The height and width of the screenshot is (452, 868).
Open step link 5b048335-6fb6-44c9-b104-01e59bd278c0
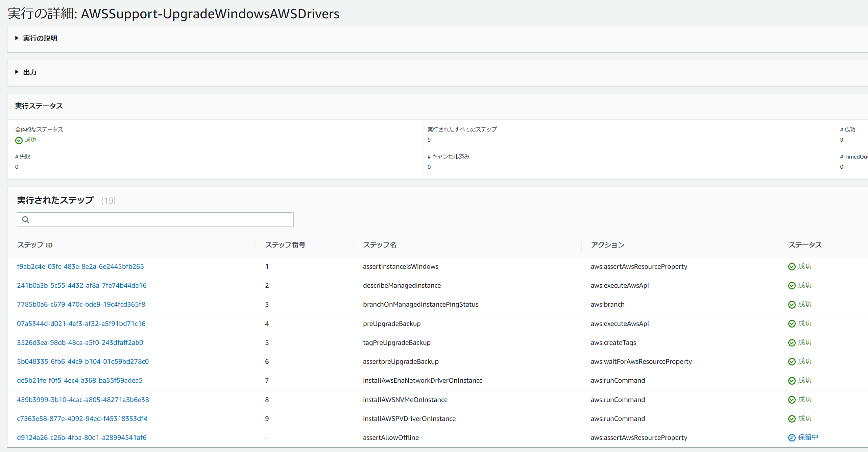(x=83, y=361)
